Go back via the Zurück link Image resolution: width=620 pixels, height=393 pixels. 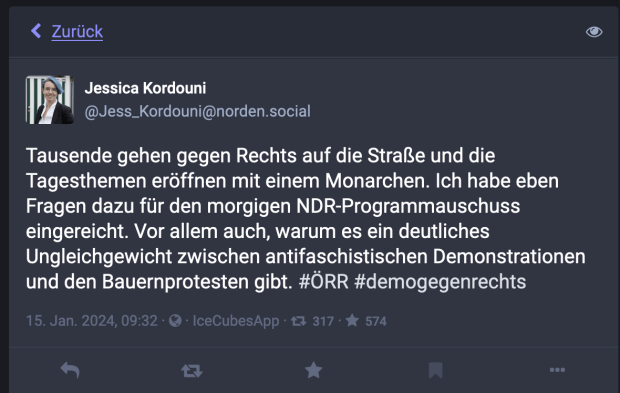77,31
